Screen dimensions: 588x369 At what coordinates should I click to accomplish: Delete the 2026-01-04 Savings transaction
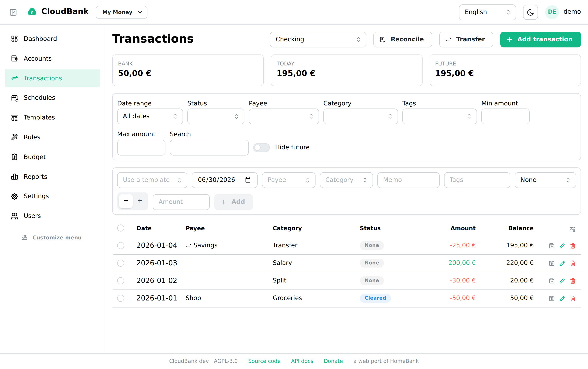(x=573, y=246)
